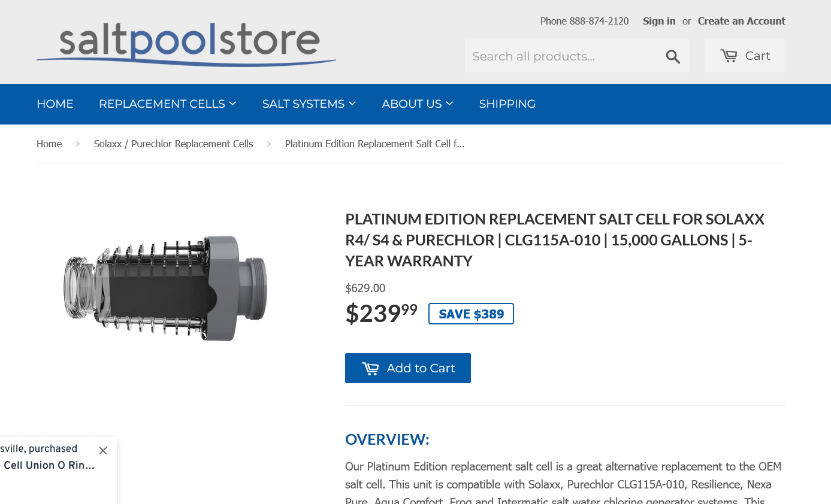Click the Cell Union O Ring notification text
Screen dimensions: 831x504
click(x=48, y=466)
